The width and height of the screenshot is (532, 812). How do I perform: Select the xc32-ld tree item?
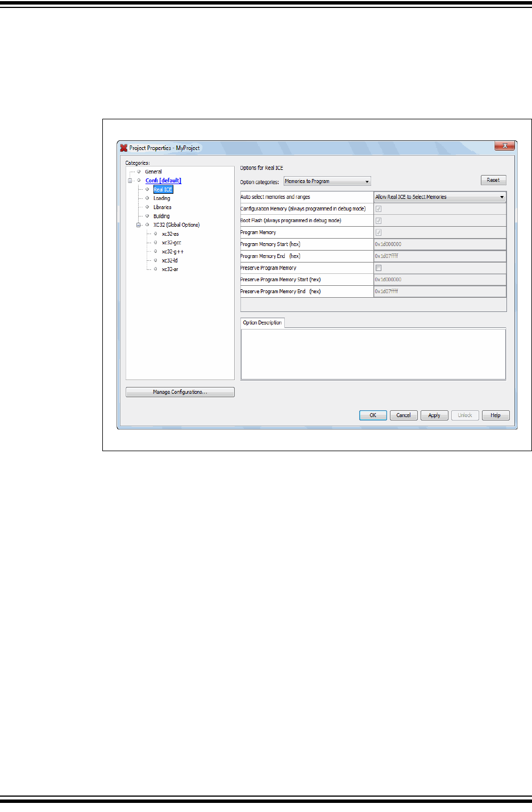(x=169, y=261)
